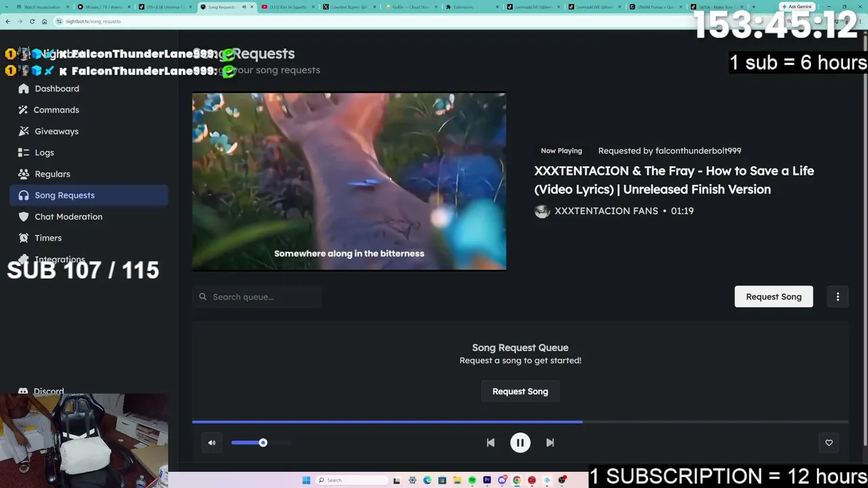
Task: Open the Commands section
Action: pos(89,110)
